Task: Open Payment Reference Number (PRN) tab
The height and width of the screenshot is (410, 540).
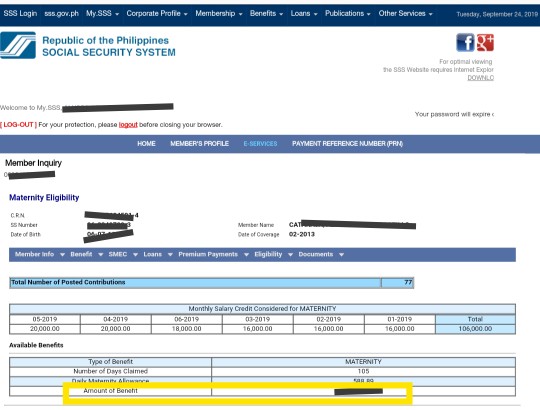Action: pos(347,144)
